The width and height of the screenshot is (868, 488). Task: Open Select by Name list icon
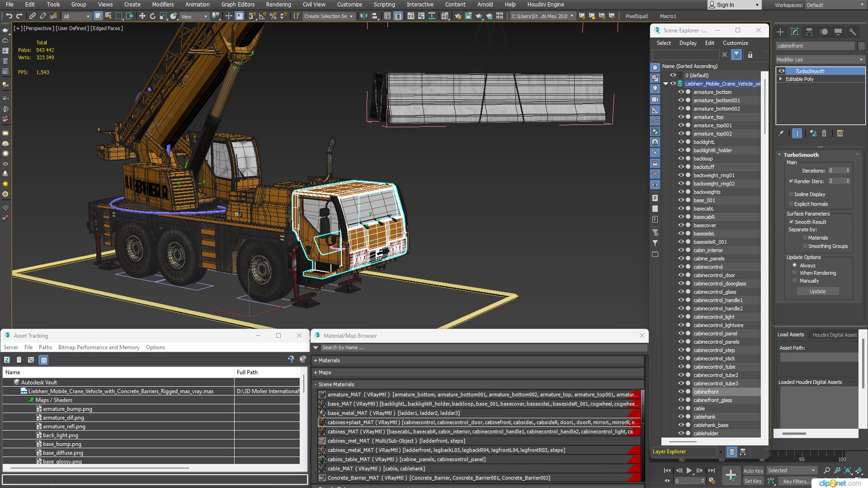point(108,16)
